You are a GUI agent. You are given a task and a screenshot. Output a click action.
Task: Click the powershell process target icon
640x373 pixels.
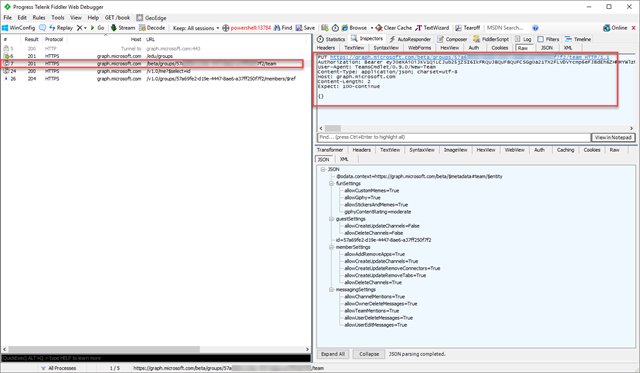point(226,28)
